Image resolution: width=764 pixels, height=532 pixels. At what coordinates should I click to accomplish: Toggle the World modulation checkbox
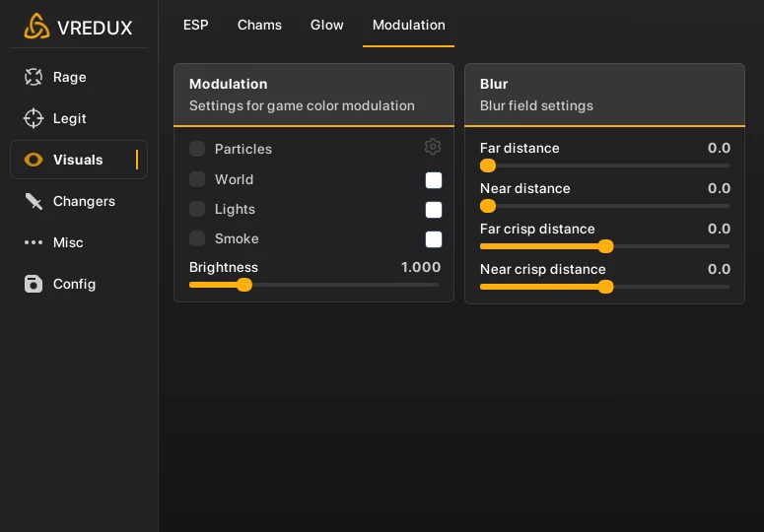click(197, 179)
